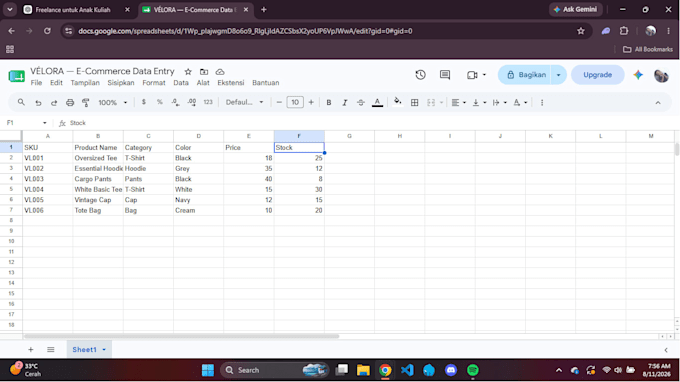Image resolution: width=680 pixels, height=382 pixels.
Task: Open the Alat menu
Action: pos(203,83)
